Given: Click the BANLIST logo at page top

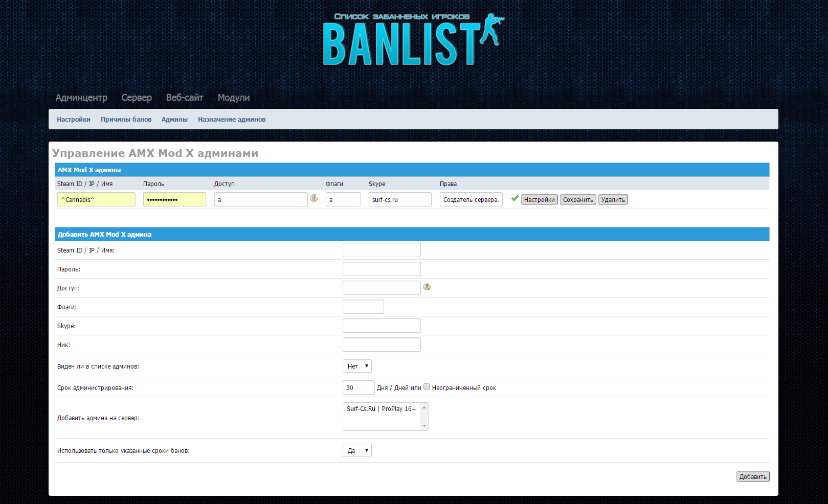Looking at the screenshot, I should click(x=414, y=39).
